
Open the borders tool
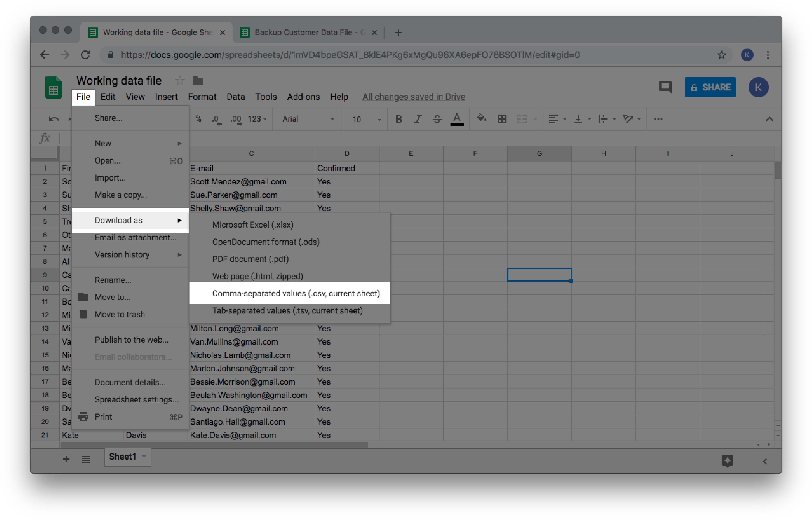[x=502, y=119]
